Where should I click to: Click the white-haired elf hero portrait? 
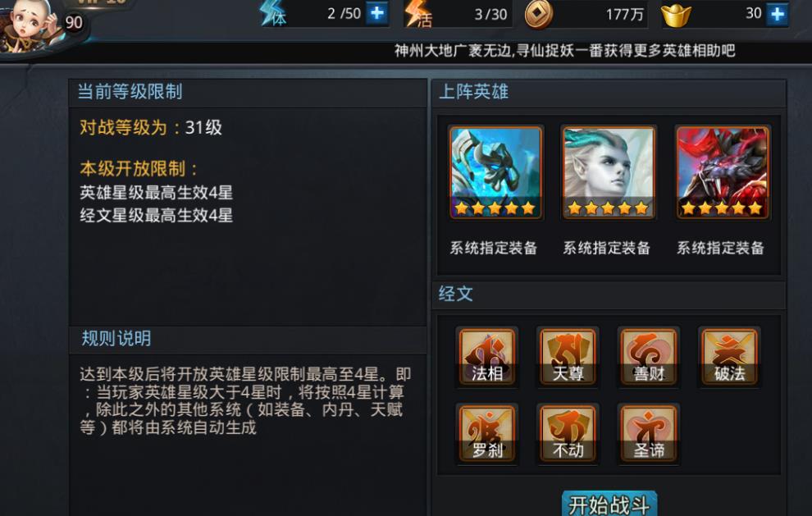609,172
